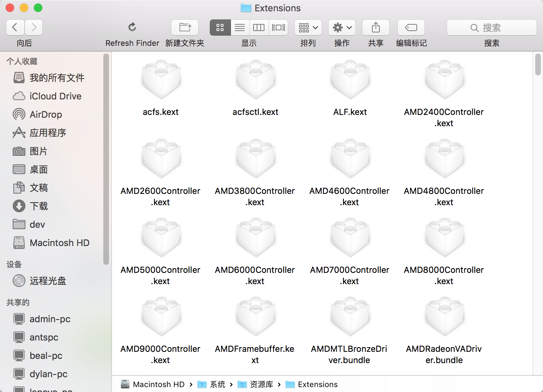This screenshot has width=543, height=392.
Task: Click the sidebar vertical scrollbar
Action: click(106, 159)
